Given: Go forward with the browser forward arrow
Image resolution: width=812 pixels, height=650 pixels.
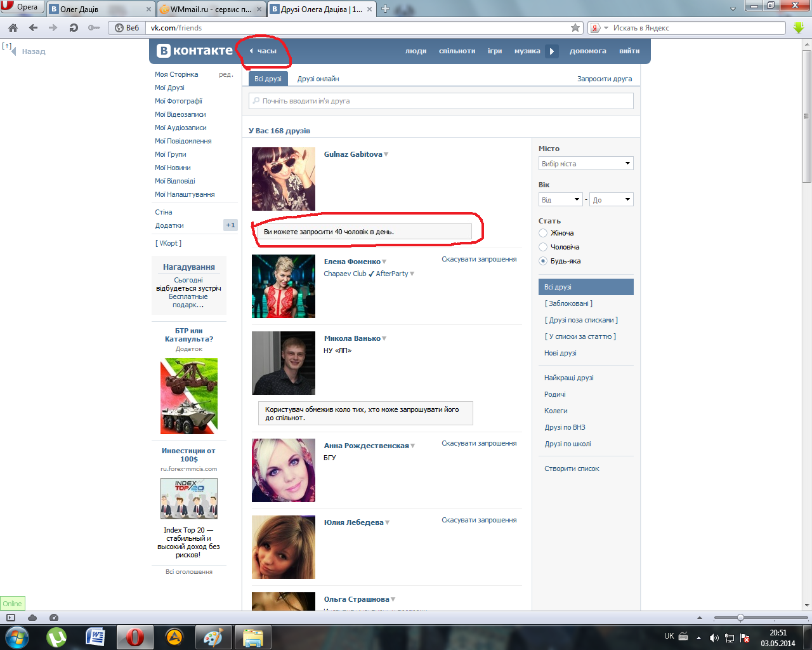Looking at the screenshot, I should pyautogui.click(x=53, y=28).
